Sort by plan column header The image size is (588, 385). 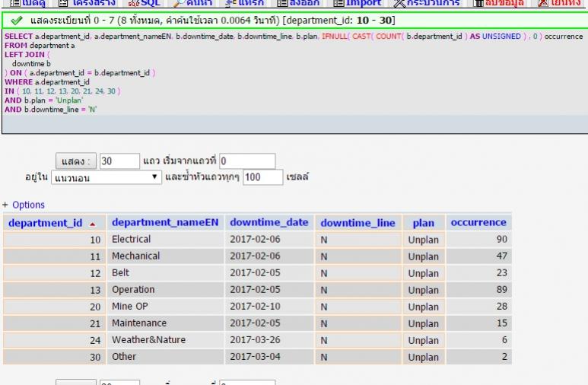424,223
